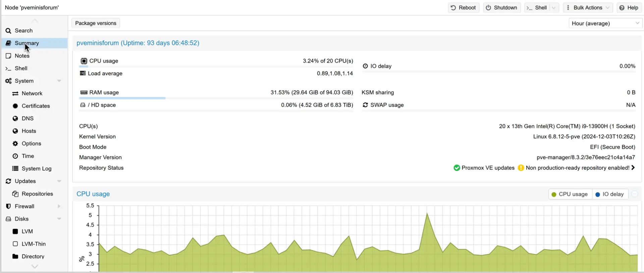Click the System Log list icon
Viewport: 644px width, 273px height.
15,168
